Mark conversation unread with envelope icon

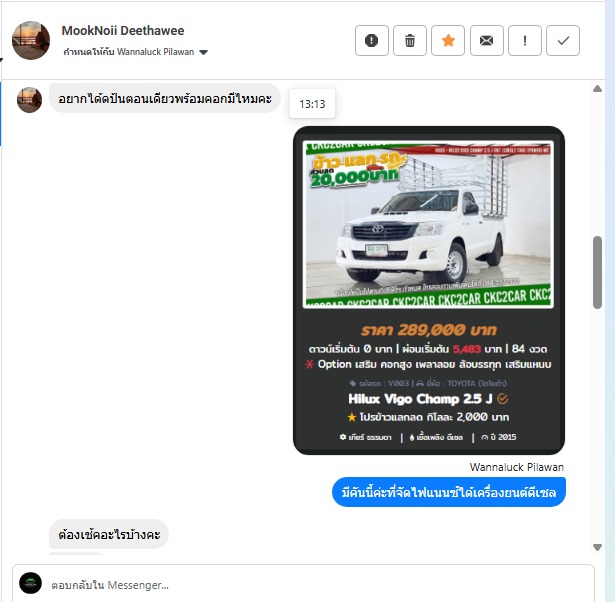[x=487, y=40]
